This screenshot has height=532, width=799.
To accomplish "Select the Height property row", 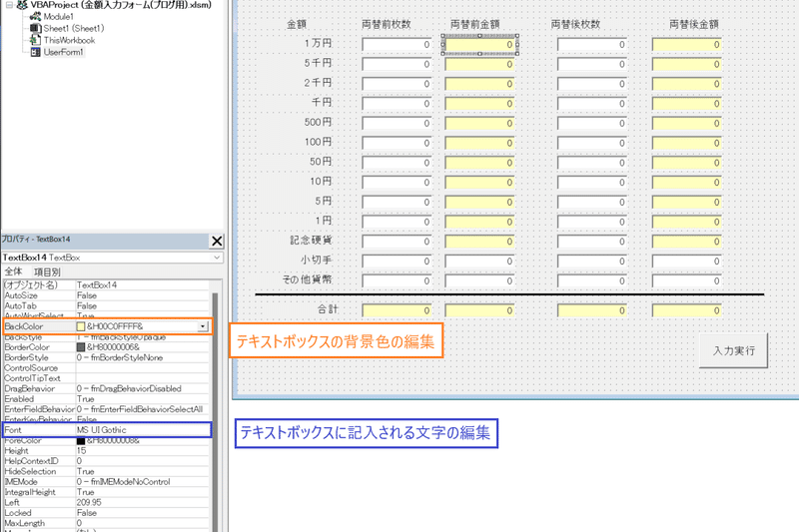I will click(107, 450).
